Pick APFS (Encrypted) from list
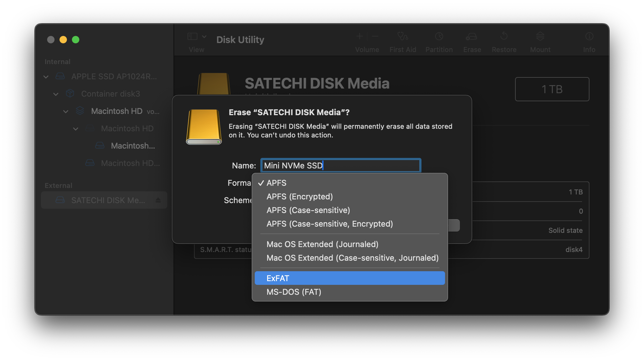The width and height of the screenshot is (644, 361). (350, 196)
